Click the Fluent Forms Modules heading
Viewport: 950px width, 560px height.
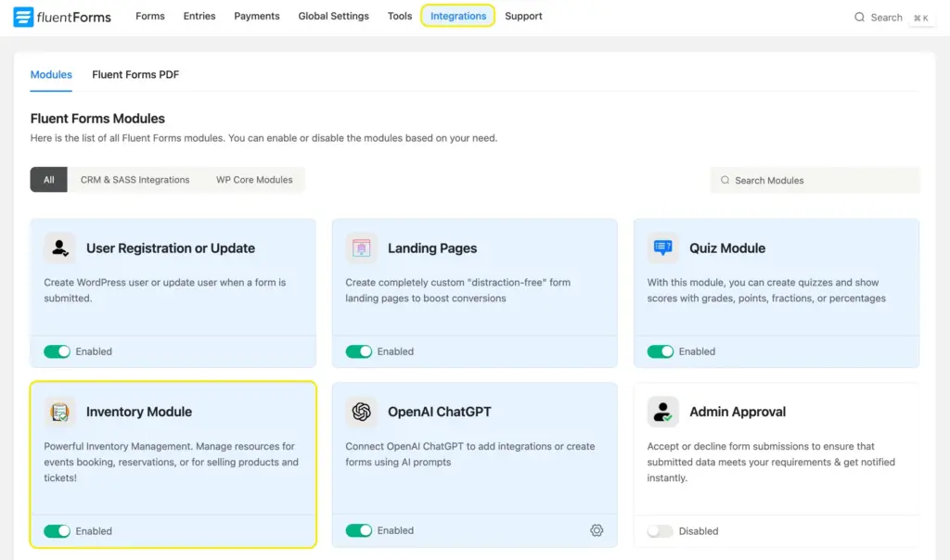[x=97, y=119]
